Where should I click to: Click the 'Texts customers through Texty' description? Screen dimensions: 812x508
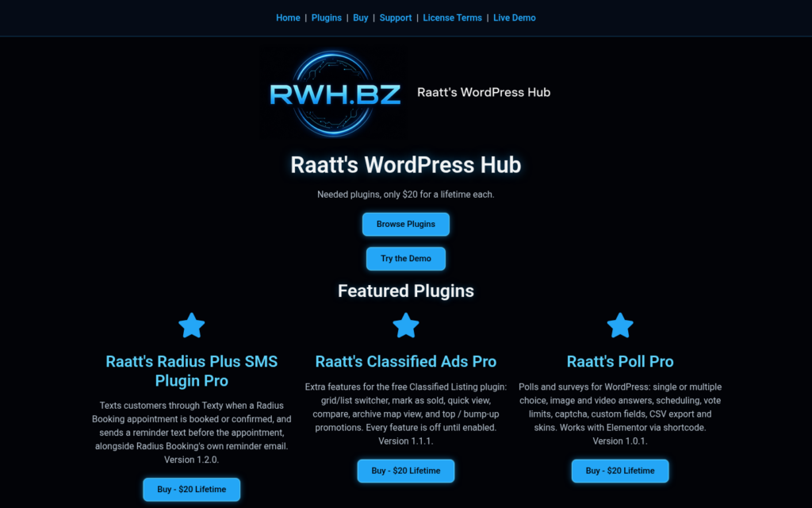point(192,433)
